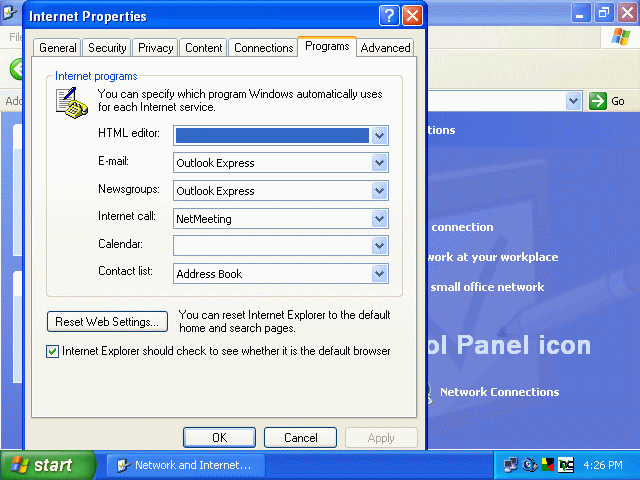This screenshot has height=480, width=640.
Task: Cancel the Internet Properties dialog
Action: click(x=300, y=438)
